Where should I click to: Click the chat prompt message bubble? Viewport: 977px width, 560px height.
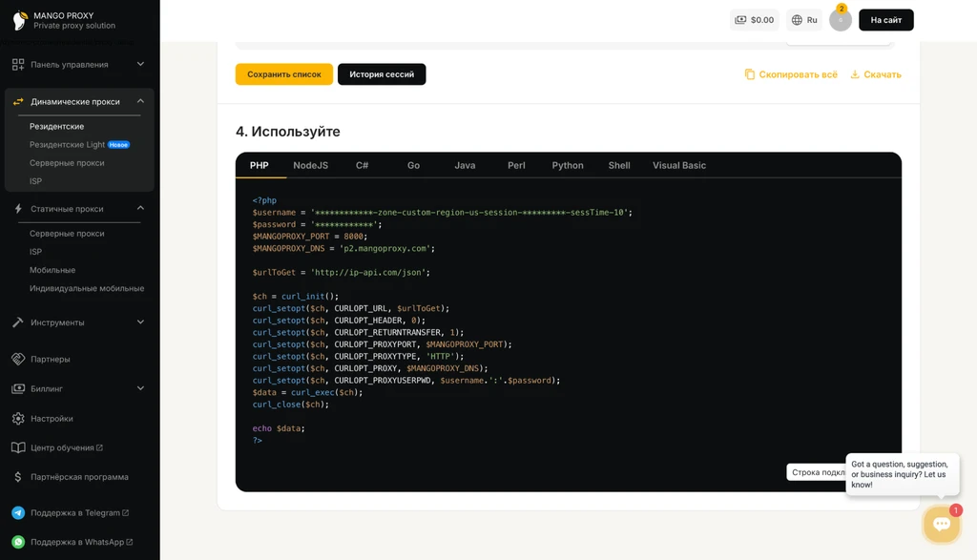click(902, 474)
